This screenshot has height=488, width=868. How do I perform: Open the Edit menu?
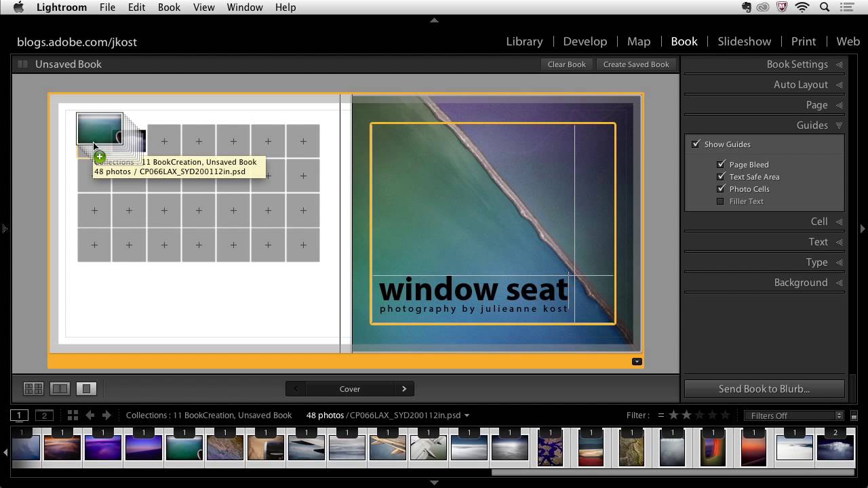pos(136,7)
